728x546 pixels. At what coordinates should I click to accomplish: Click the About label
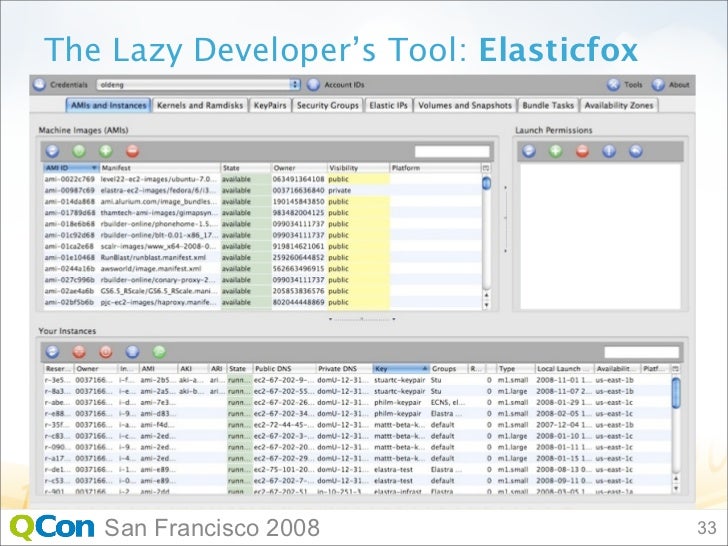[679, 85]
